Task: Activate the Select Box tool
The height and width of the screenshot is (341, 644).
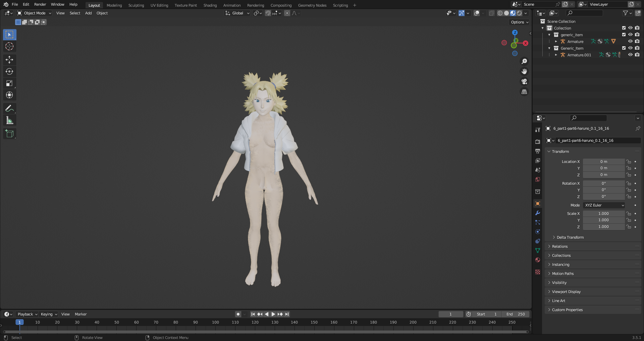Action: [x=9, y=35]
